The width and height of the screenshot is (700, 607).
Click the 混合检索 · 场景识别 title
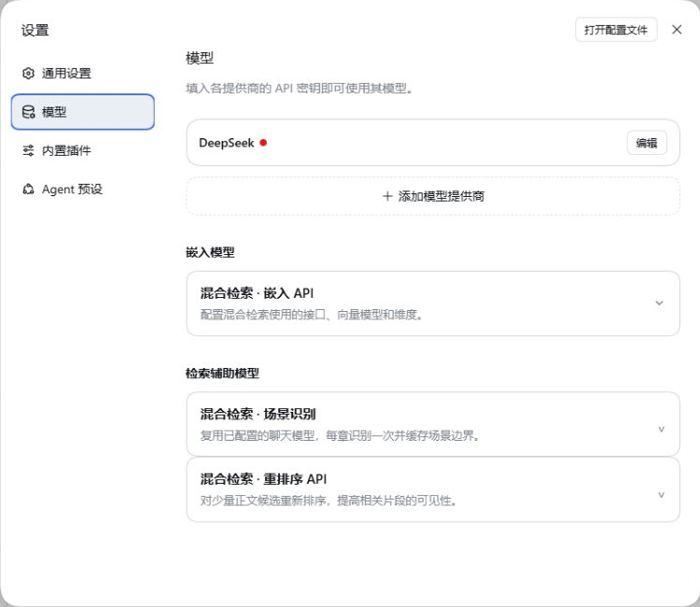[x=258, y=414]
